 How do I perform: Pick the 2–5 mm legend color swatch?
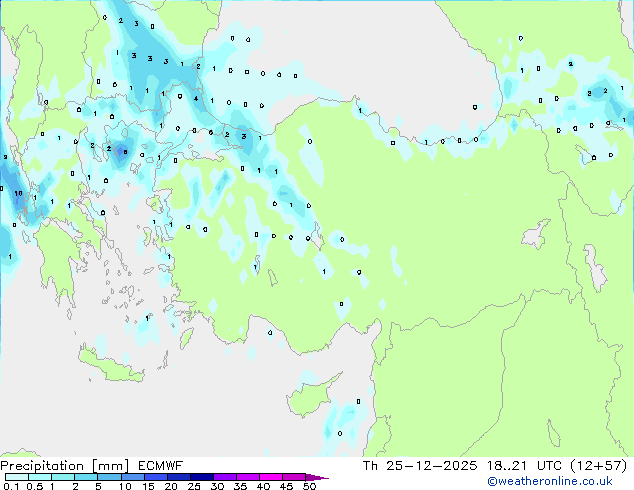[86, 477]
